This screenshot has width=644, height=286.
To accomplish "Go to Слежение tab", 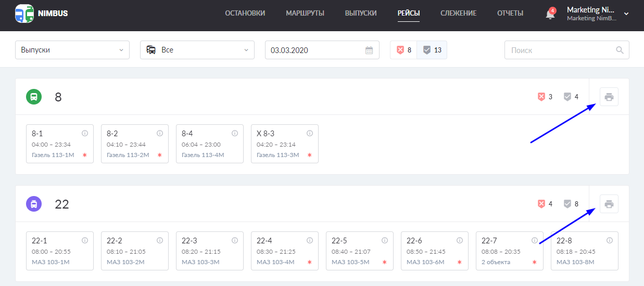I will [x=458, y=14].
